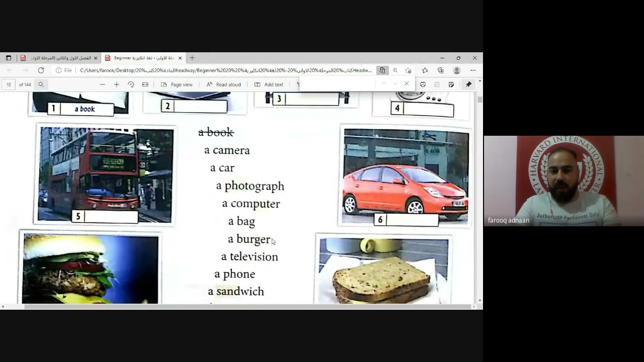Go to next search result
This screenshot has width=644, height=362.
[395, 83]
